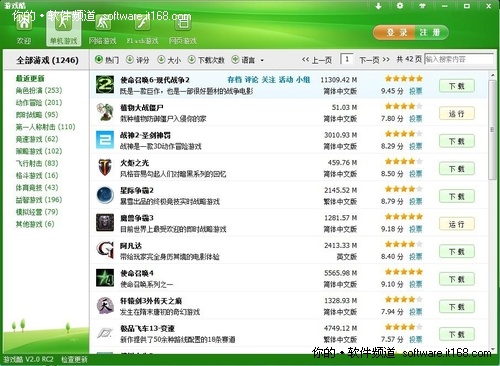Select 最近更新 category
Image resolution: width=500 pixels, height=366 pixels.
tap(30, 78)
